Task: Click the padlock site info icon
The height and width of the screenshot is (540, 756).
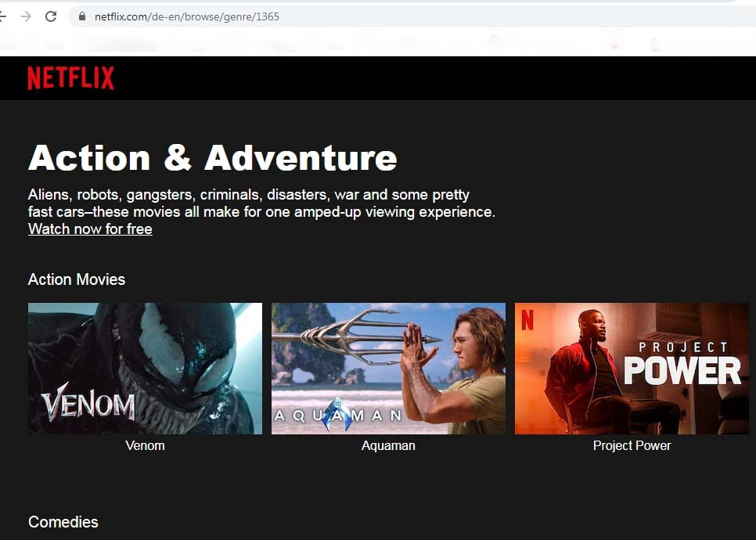Action: pyautogui.click(x=82, y=16)
